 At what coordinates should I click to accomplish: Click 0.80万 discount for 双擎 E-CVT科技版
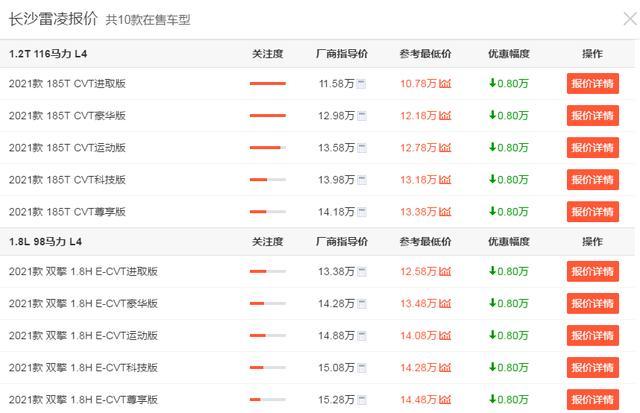click(508, 367)
